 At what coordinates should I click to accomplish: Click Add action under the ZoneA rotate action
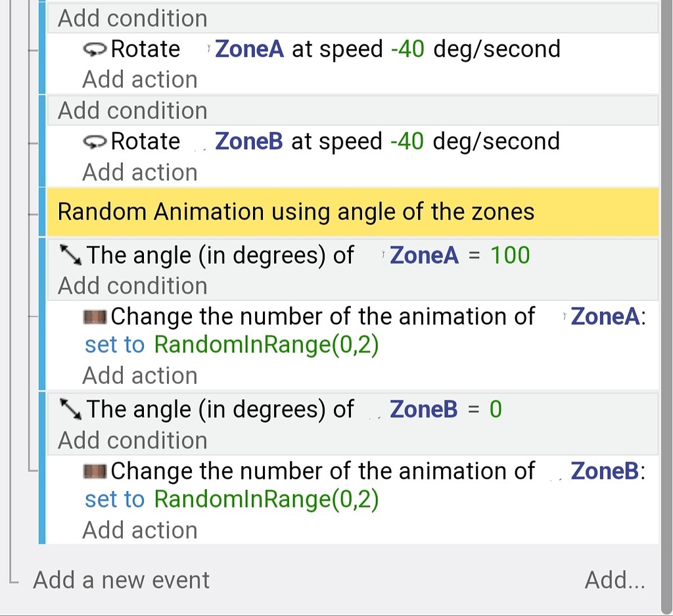(139, 79)
